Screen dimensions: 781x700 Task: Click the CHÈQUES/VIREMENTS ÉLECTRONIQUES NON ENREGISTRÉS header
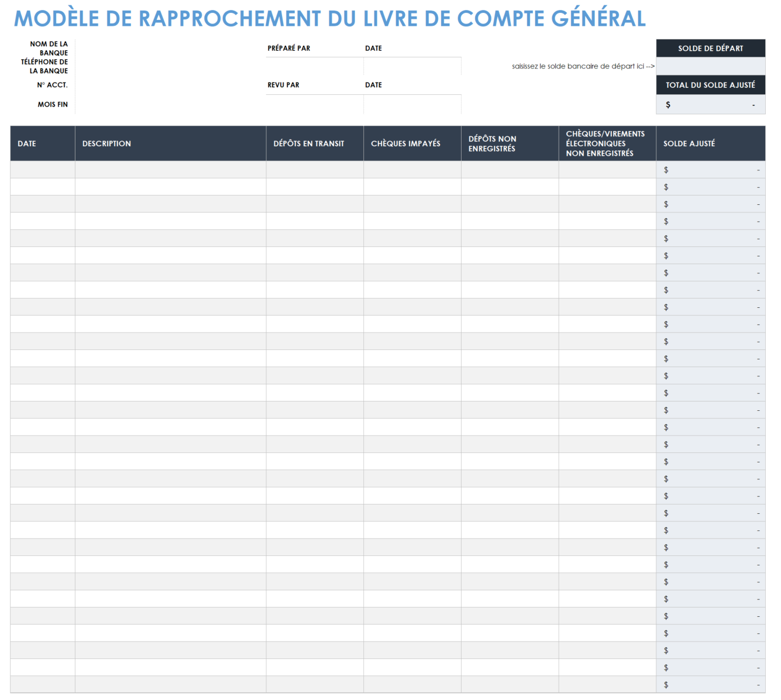click(x=607, y=143)
